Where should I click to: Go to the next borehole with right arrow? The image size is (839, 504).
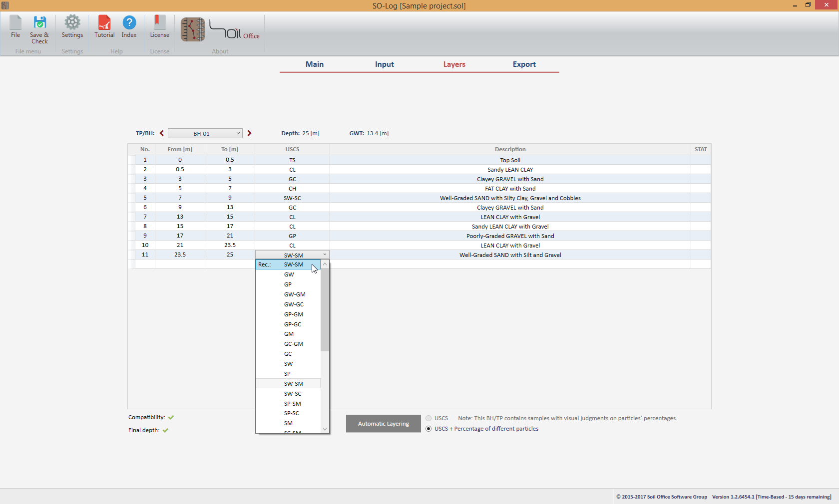(250, 133)
